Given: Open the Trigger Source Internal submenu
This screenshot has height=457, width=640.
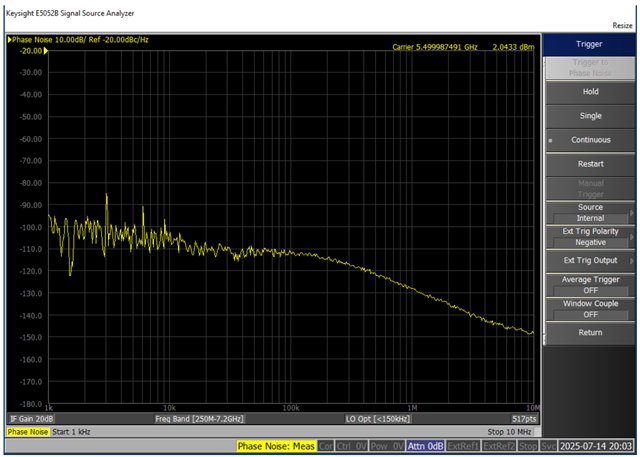Looking at the screenshot, I should (590, 213).
